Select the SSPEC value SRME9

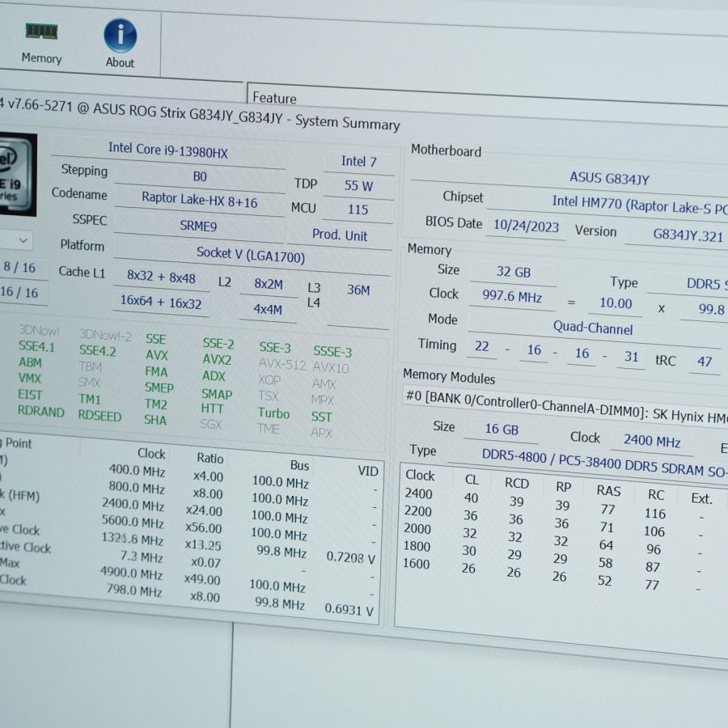(x=198, y=226)
